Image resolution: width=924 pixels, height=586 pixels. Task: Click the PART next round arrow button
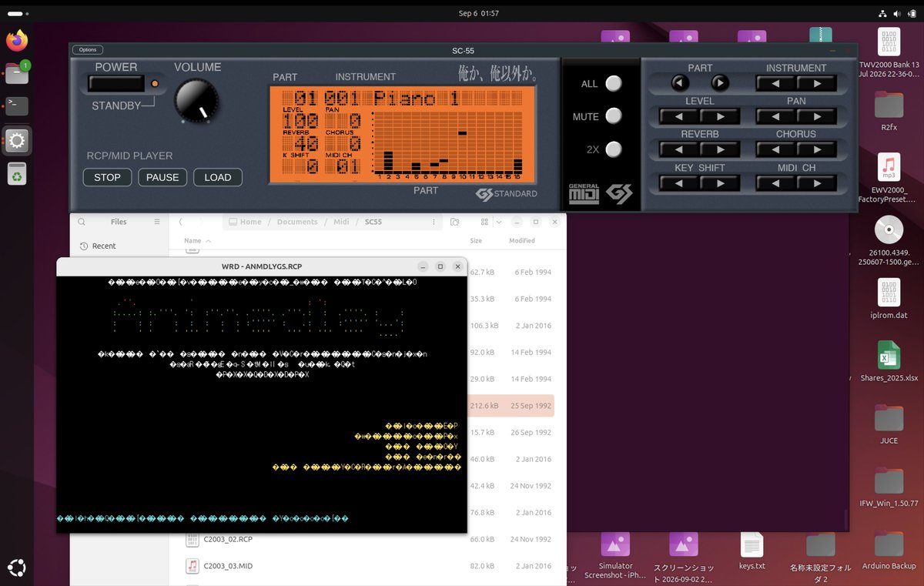[720, 83]
